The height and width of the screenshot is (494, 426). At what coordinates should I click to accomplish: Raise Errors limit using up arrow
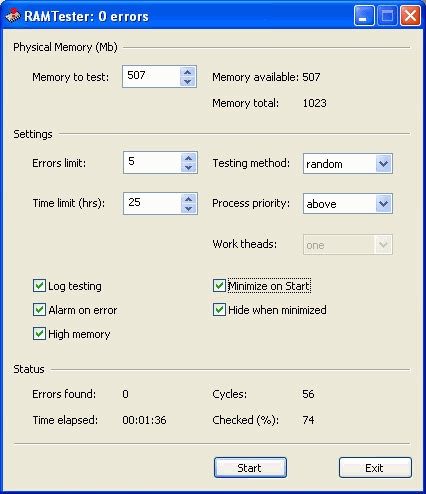pos(189,158)
